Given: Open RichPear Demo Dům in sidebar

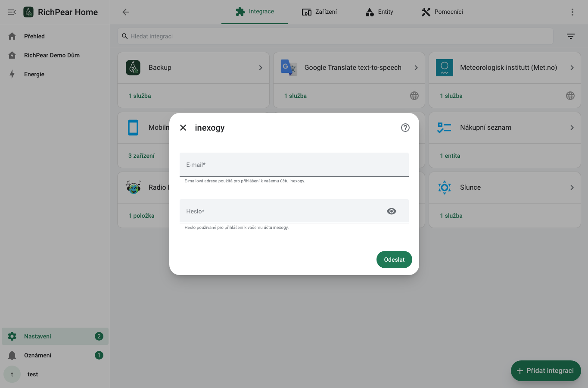Looking at the screenshot, I should click(55, 55).
